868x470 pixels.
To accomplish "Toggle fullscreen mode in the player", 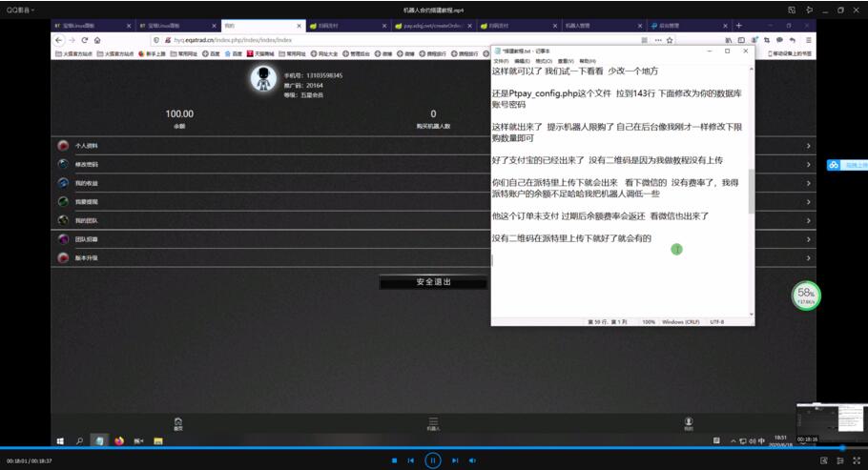I will pos(856,460).
